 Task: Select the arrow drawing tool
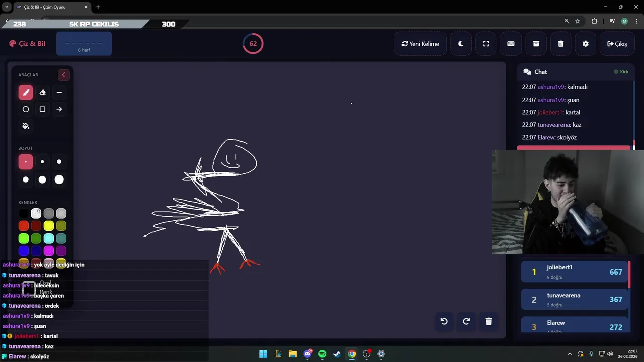(59, 109)
